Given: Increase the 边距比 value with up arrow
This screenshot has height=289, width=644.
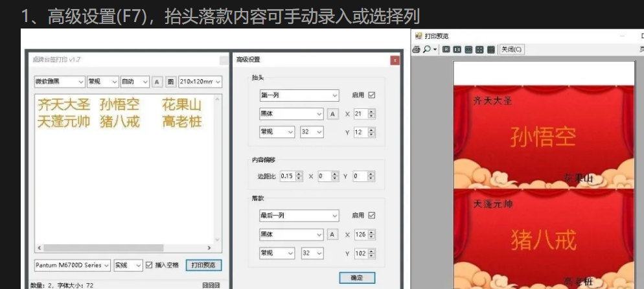Looking at the screenshot, I should (x=299, y=174).
